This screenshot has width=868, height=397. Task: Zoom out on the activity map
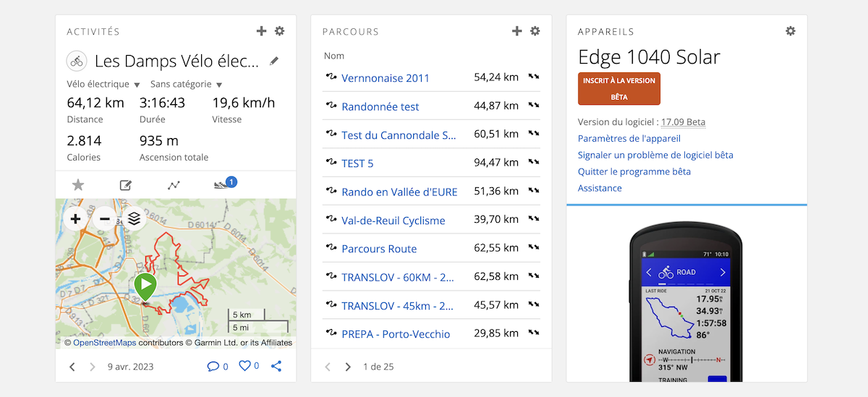[105, 218]
